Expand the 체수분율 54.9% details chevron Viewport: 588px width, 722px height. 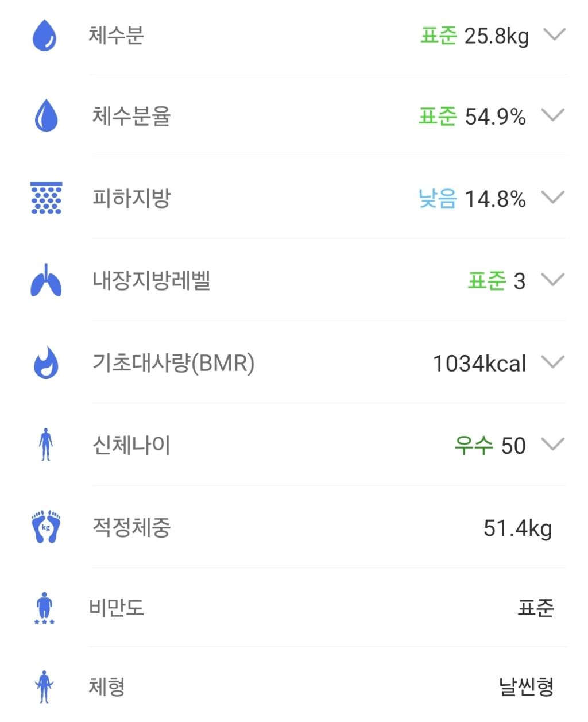tap(553, 115)
